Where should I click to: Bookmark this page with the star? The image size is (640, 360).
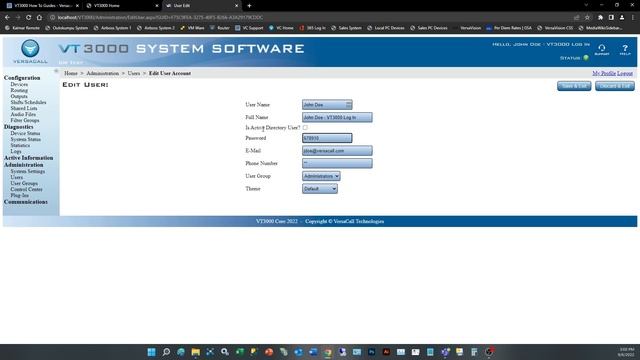pos(587,18)
